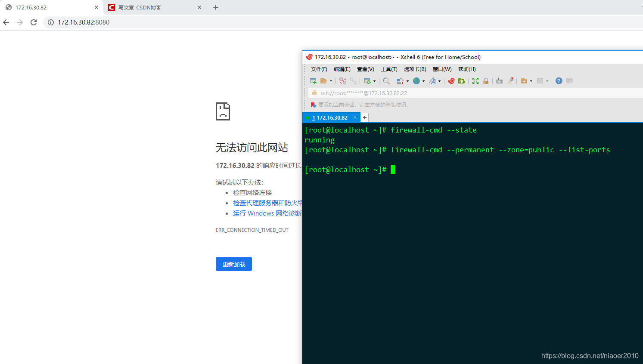Close the 写文章-CSDN博客 Chrome tab
The image size is (643, 364).
[199, 7]
